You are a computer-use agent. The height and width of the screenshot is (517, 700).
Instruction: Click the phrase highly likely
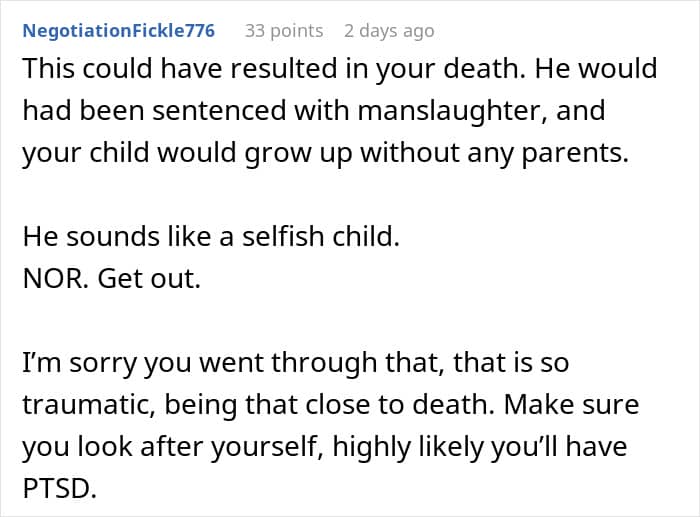[407, 446]
